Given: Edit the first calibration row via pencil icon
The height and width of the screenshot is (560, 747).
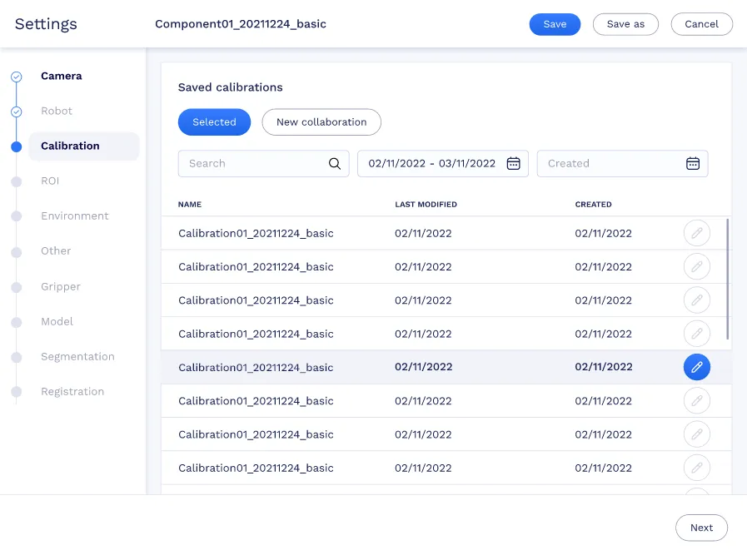Looking at the screenshot, I should coord(696,233).
